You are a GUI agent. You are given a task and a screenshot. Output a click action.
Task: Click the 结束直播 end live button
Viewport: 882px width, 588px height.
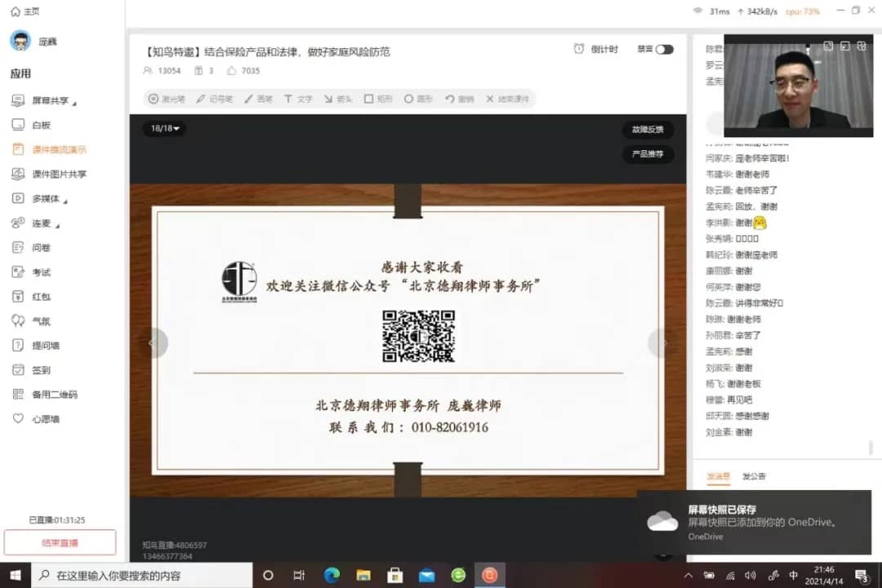pyautogui.click(x=60, y=543)
